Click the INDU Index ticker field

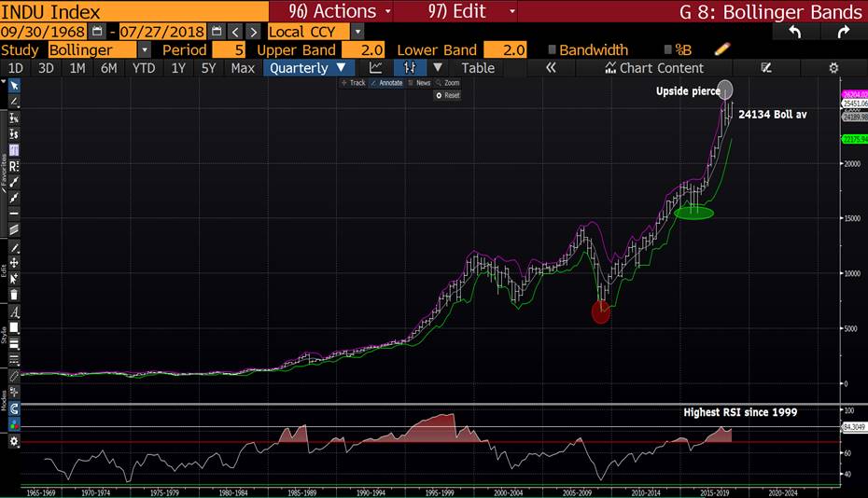(x=134, y=11)
